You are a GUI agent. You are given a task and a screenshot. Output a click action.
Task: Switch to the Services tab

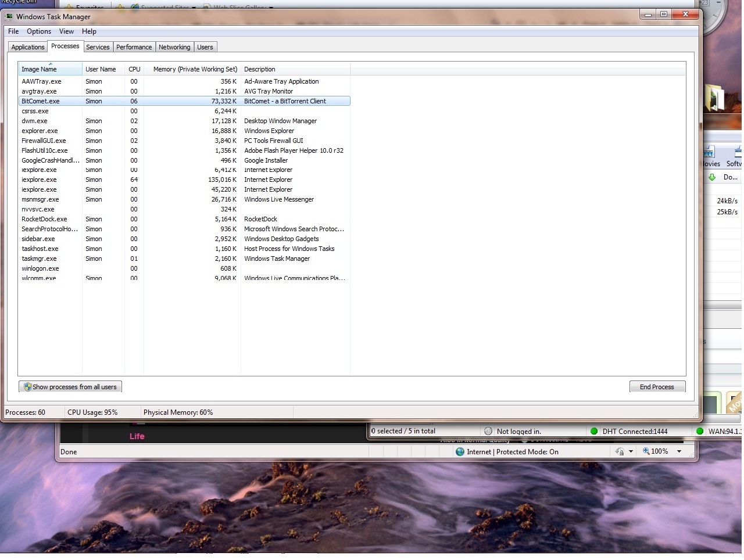click(98, 47)
